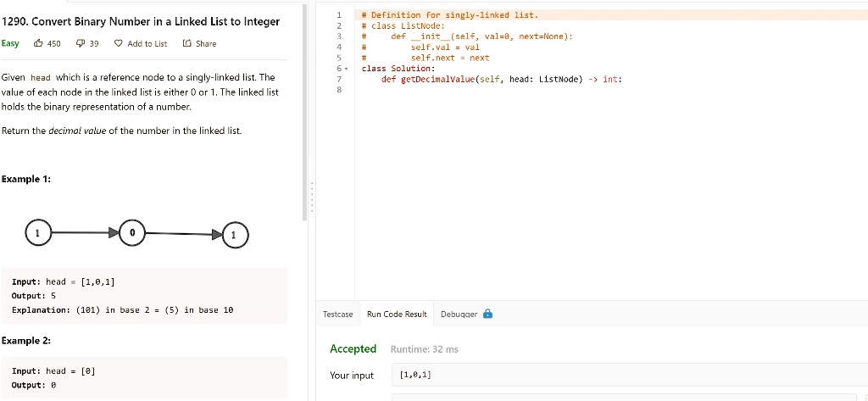868x401 pixels.
Task: Open the Run Code Result tab
Action: [397, 314]
